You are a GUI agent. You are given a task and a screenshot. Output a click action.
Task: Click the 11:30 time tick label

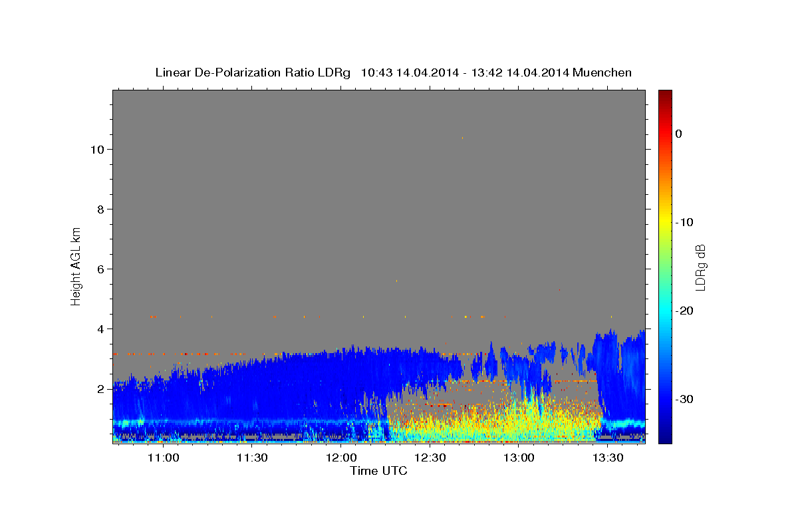tap(252, 458)
